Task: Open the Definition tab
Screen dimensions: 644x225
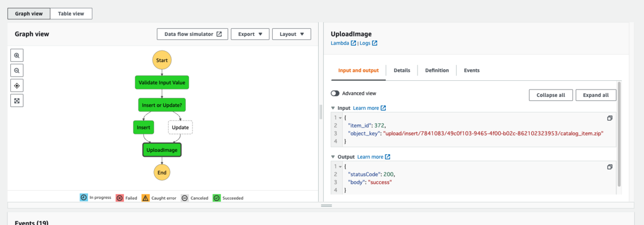Action: 437,70
